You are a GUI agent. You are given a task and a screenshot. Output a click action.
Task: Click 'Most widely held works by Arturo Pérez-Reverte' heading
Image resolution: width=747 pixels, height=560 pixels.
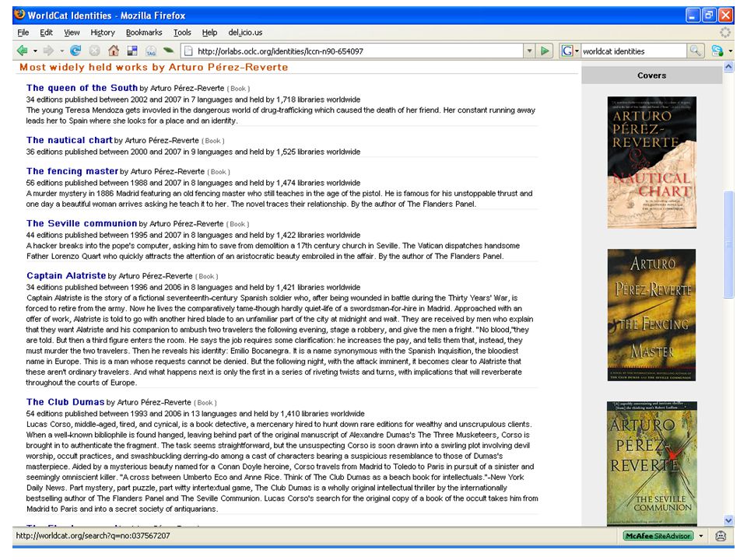tap(153, 67)
